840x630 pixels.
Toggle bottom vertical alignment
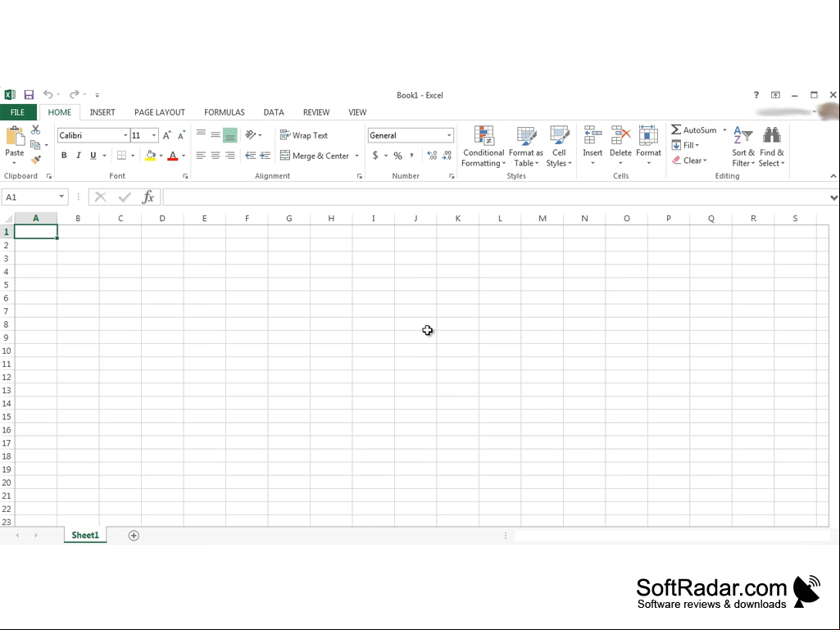tap(229, 135)
